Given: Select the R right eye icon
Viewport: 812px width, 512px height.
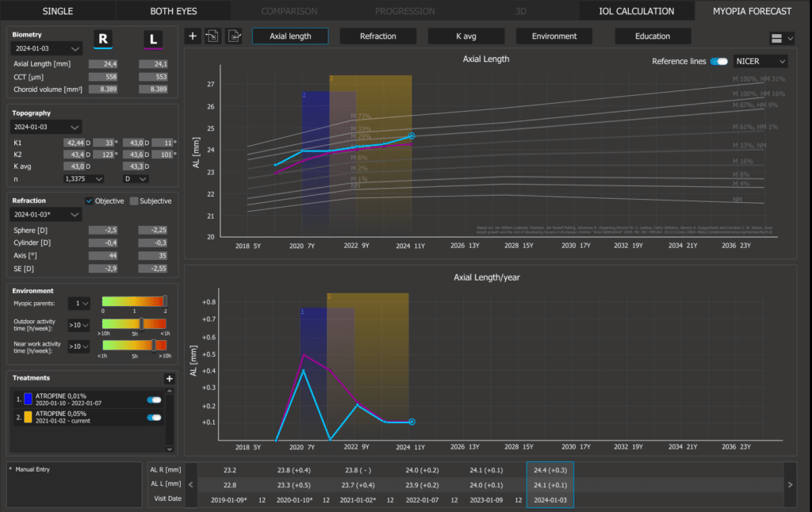Looking at the screenshot, I should click(104, 40).
